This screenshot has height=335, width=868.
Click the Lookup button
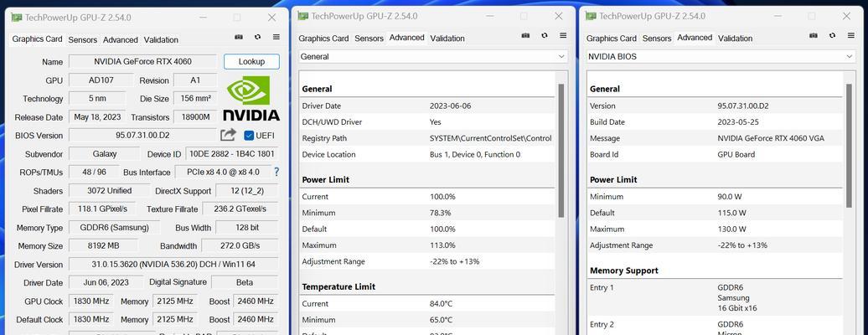coord(251,61)
